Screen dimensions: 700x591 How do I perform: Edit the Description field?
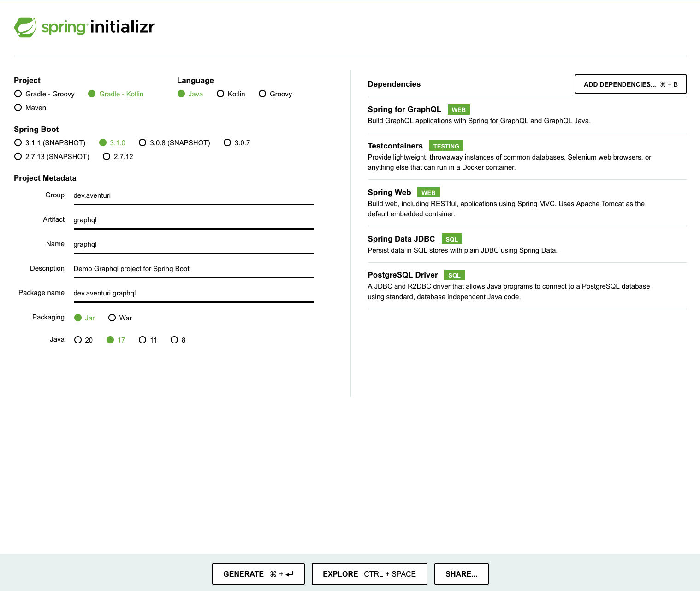[194, 269]
